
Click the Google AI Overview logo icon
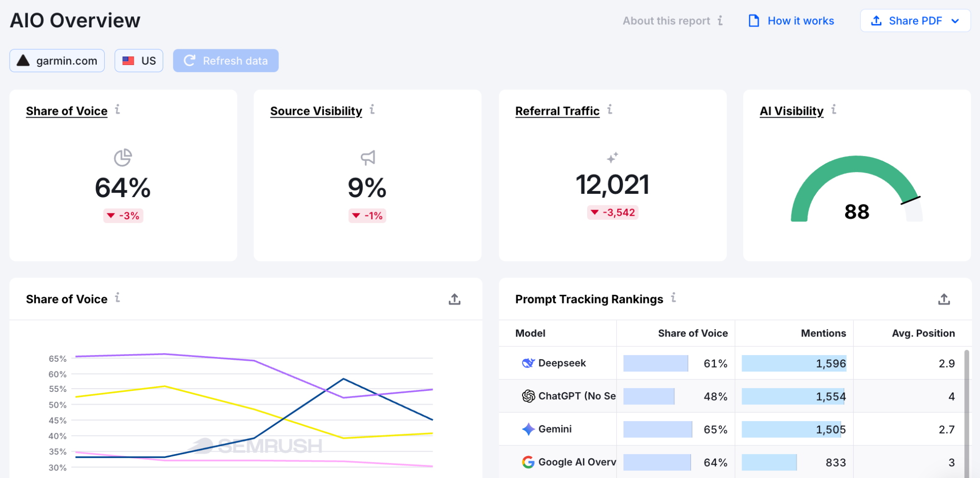pos(528,462)
